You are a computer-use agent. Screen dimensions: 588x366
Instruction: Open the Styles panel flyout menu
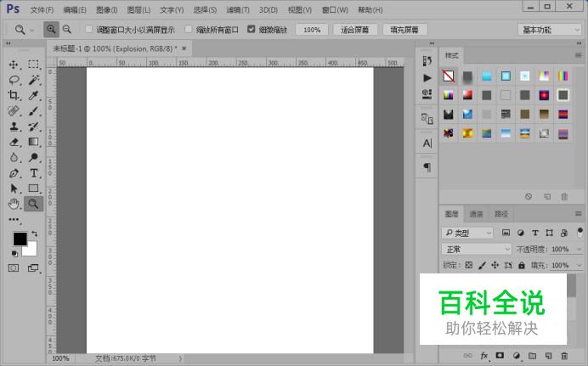579,55
